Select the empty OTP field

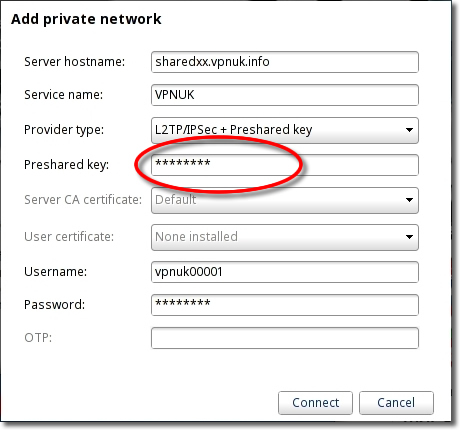pos(285,338)
